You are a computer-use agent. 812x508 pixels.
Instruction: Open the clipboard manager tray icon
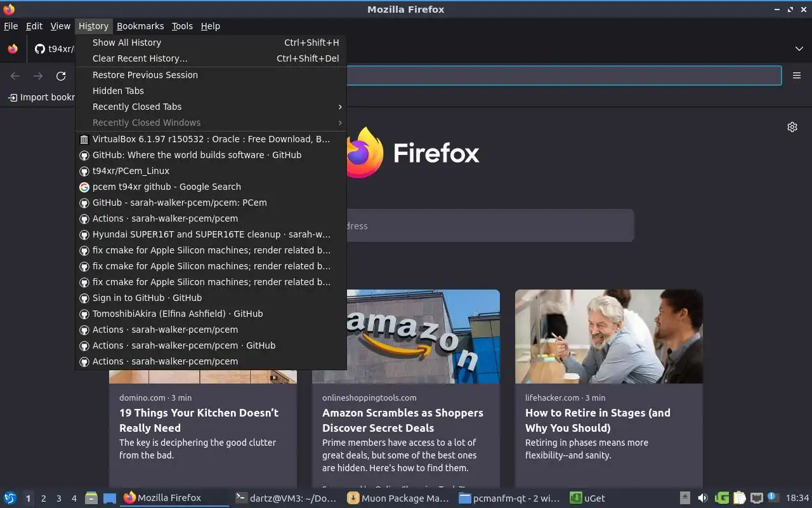coord(739,498)
